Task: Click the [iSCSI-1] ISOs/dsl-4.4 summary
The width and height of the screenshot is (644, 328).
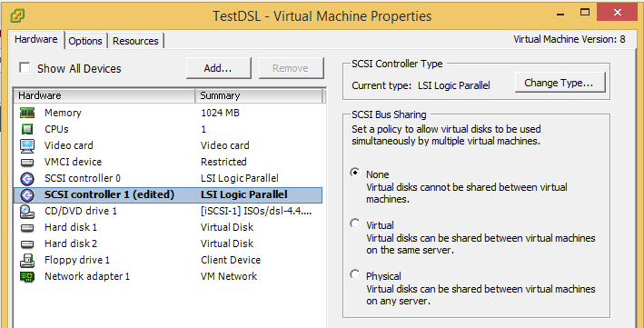Action: click(x=256, y=212)
